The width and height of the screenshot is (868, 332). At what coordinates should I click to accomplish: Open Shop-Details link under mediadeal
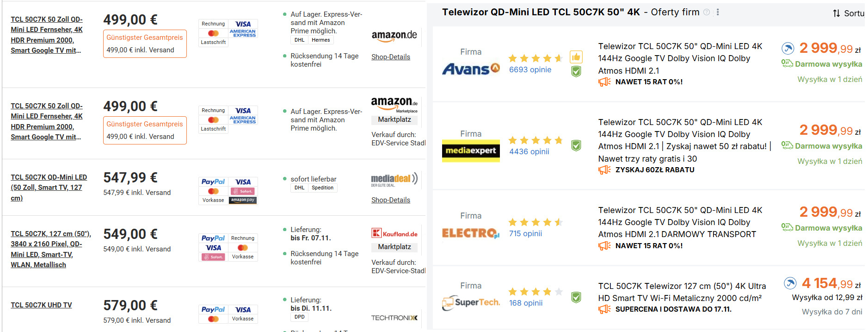click(x=391, y=200)
